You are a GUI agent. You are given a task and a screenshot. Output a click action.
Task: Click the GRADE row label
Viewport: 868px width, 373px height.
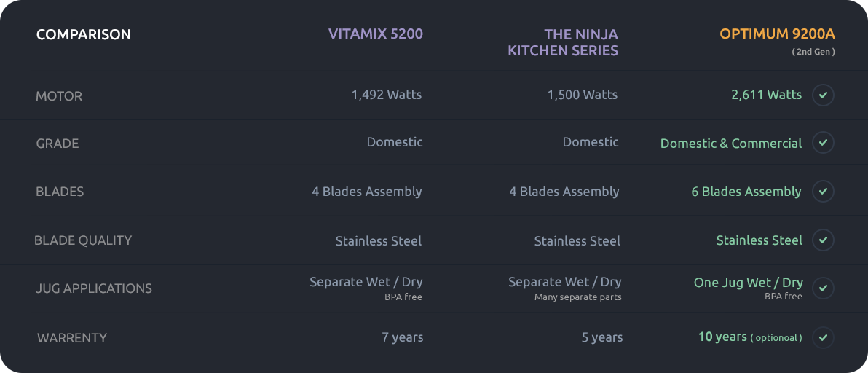click(x=58, y=144)
